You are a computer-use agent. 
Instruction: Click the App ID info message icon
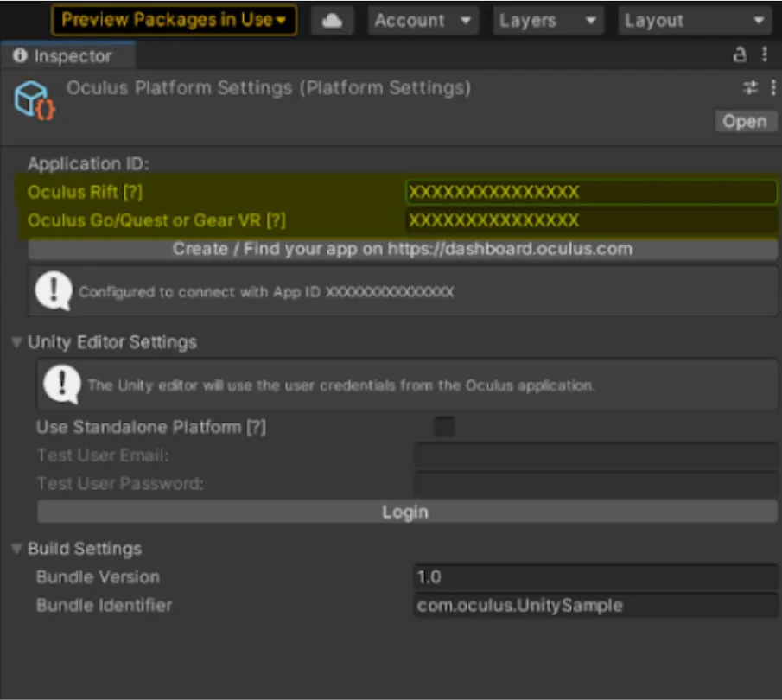[54, 291]
